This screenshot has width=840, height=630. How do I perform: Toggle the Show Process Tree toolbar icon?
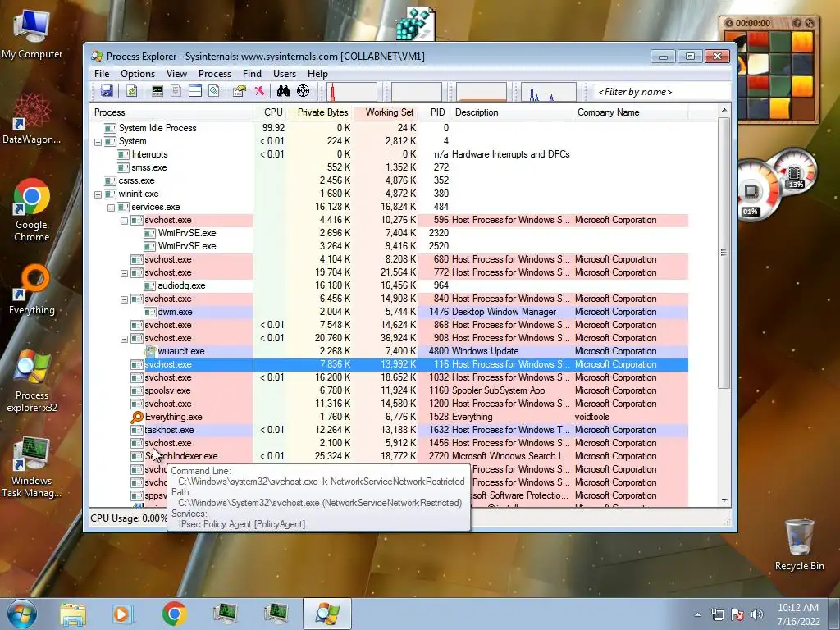point(176,91)
